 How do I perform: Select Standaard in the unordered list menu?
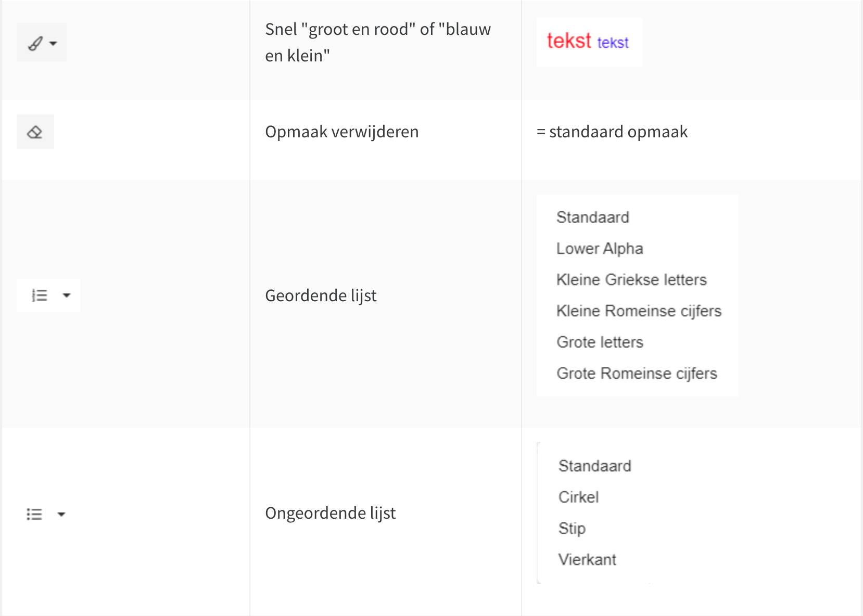click(x=595, y=466)
